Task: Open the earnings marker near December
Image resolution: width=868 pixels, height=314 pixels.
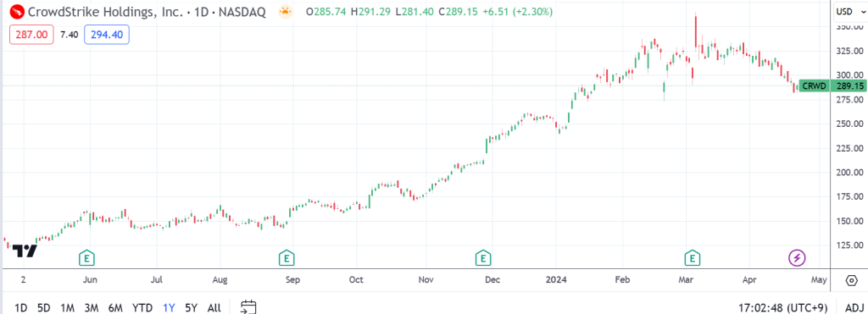Action: coord(484,257)
